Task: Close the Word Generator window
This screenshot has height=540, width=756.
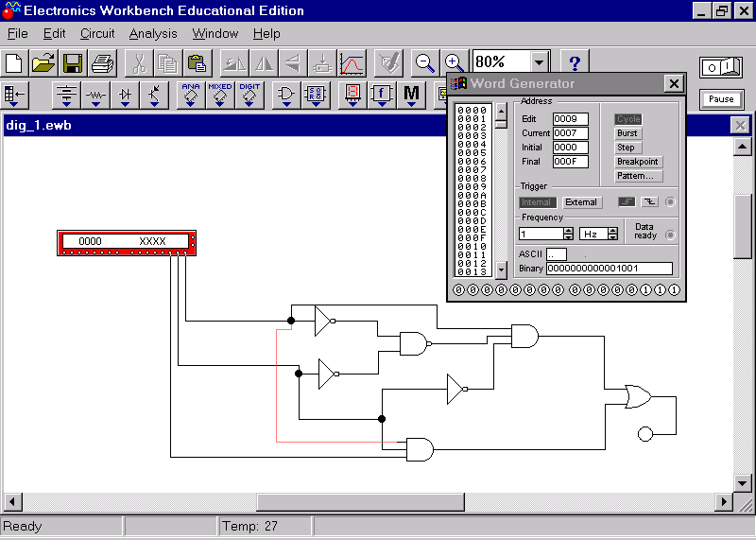Action: 674,84
